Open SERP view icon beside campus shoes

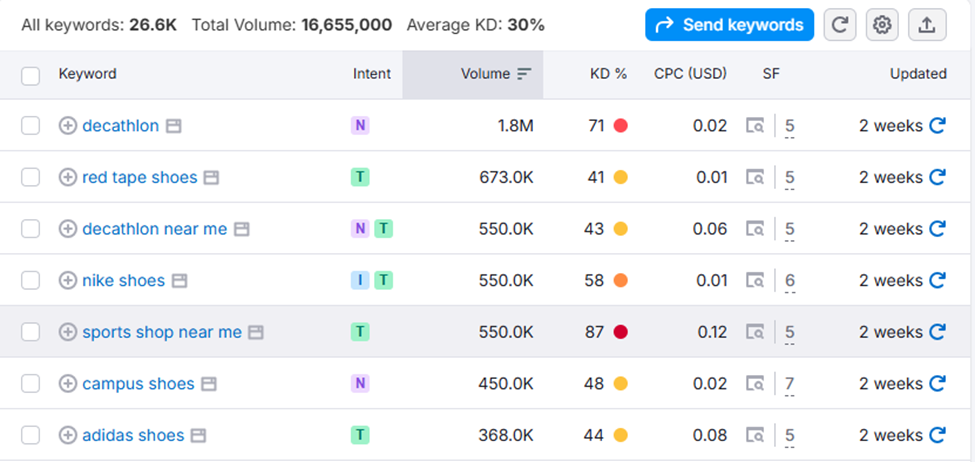click(209, 384)
